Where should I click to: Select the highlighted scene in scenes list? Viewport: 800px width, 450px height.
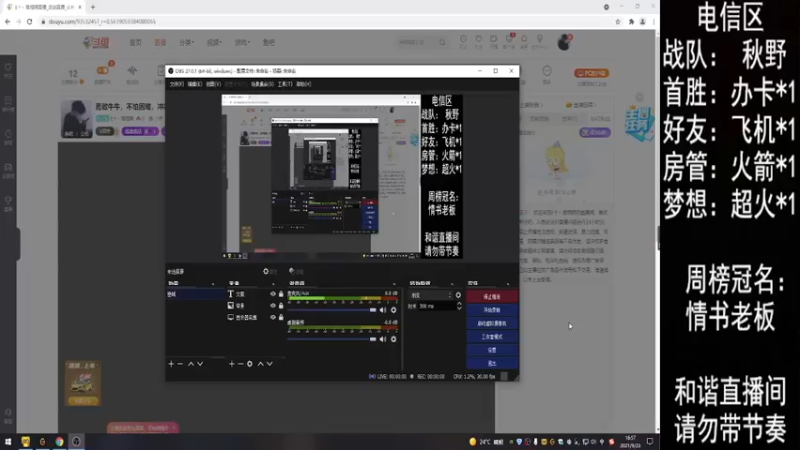[195, 294]
